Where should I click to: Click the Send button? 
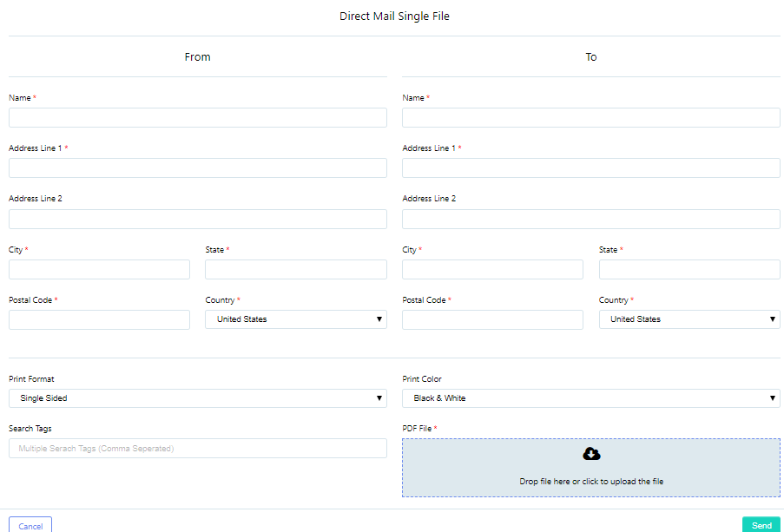point(761,525)
